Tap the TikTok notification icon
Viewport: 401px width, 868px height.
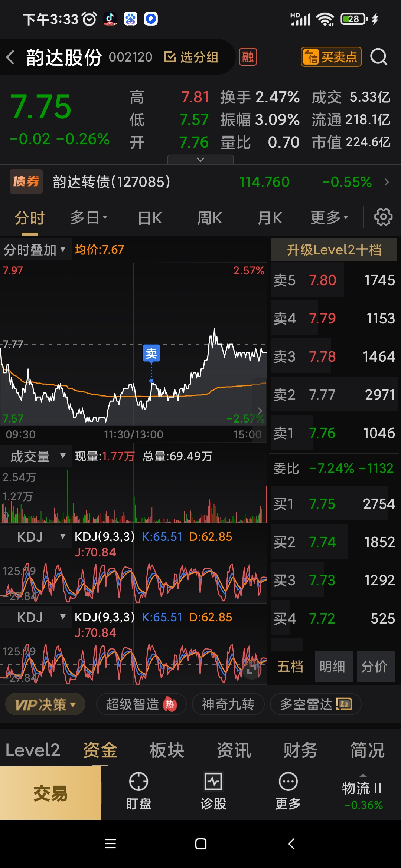point(110,19)
